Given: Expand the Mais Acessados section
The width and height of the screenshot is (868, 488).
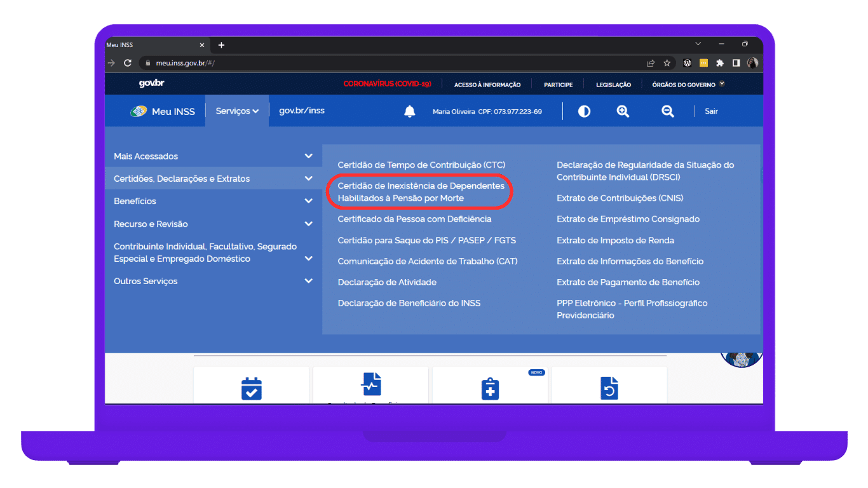Looking at the screenshot, I should [x=308, y=156].
